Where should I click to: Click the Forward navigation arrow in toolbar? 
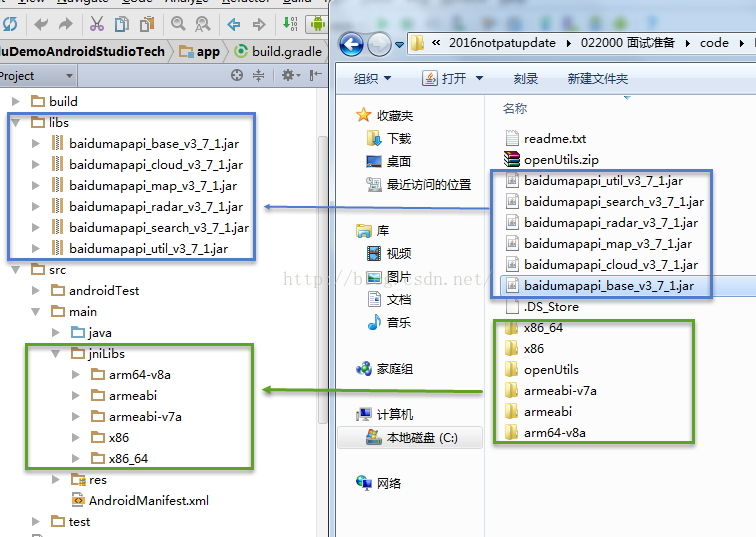259,24
